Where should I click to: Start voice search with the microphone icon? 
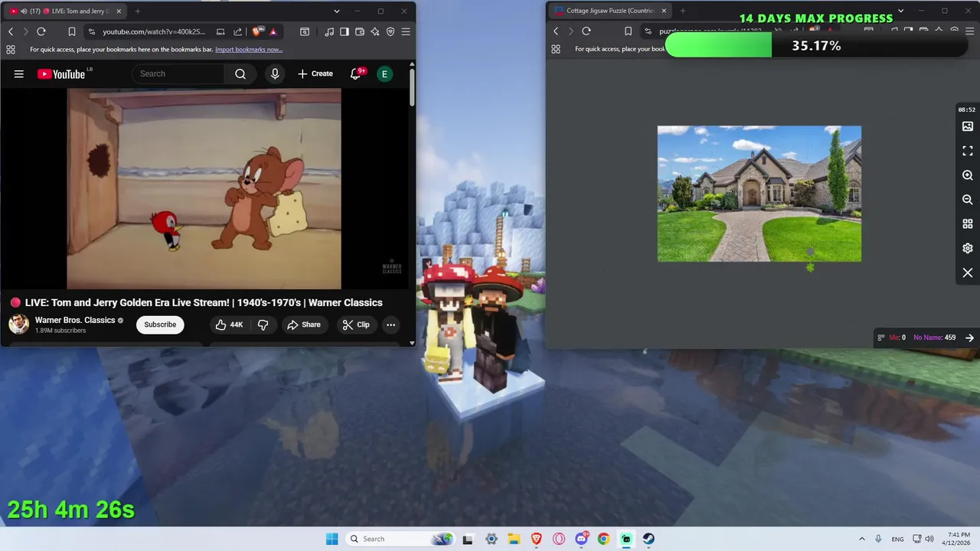tap(275, 73)
